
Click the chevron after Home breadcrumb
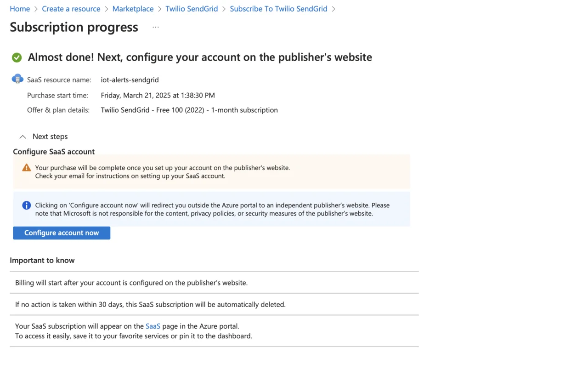(x=36, y=9)
